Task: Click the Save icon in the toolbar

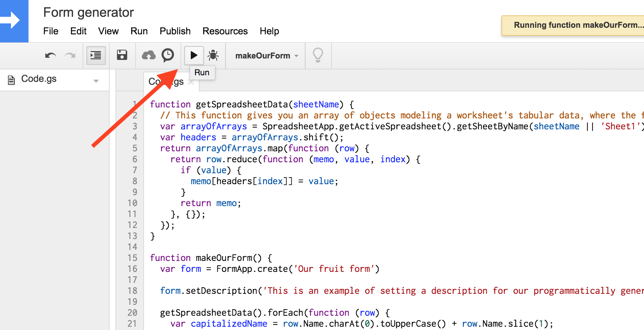Action: [122, 55]
